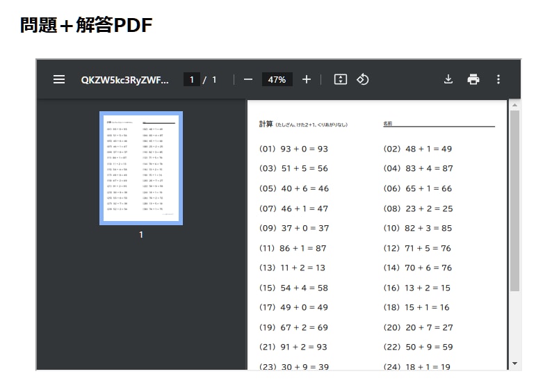Click problem (09) 37 + 0 = 37

pos(294,229)
